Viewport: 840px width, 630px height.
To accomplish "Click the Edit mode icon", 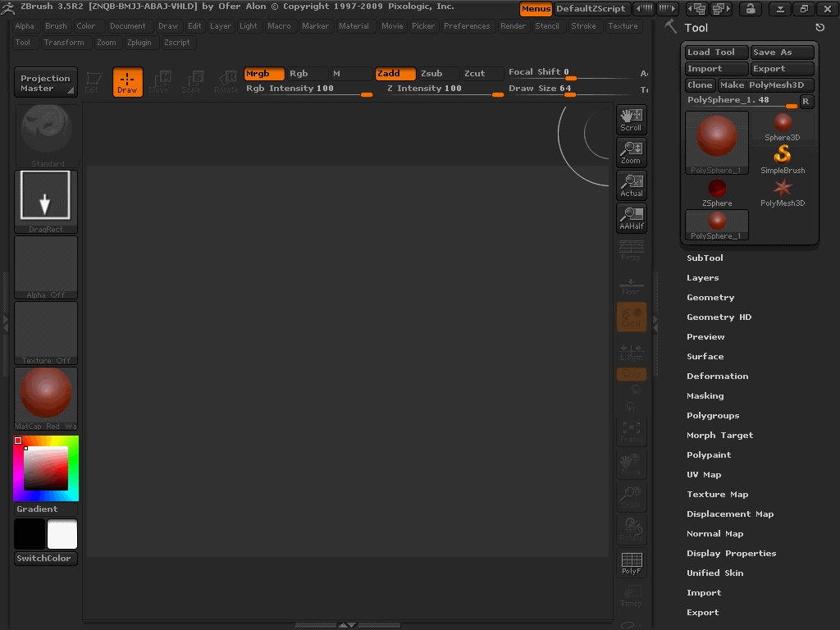I will point(92,82).
